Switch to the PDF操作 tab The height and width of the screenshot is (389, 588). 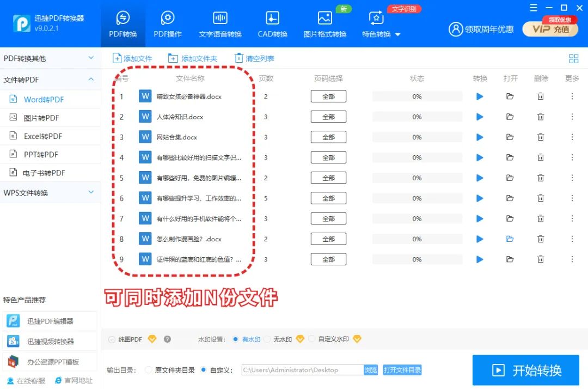click(168, 25)
